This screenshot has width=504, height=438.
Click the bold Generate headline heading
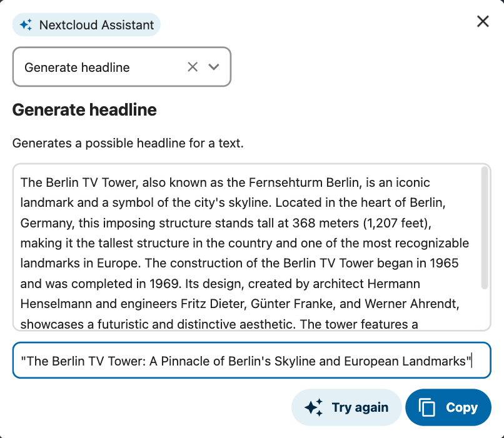pos(84,110)
